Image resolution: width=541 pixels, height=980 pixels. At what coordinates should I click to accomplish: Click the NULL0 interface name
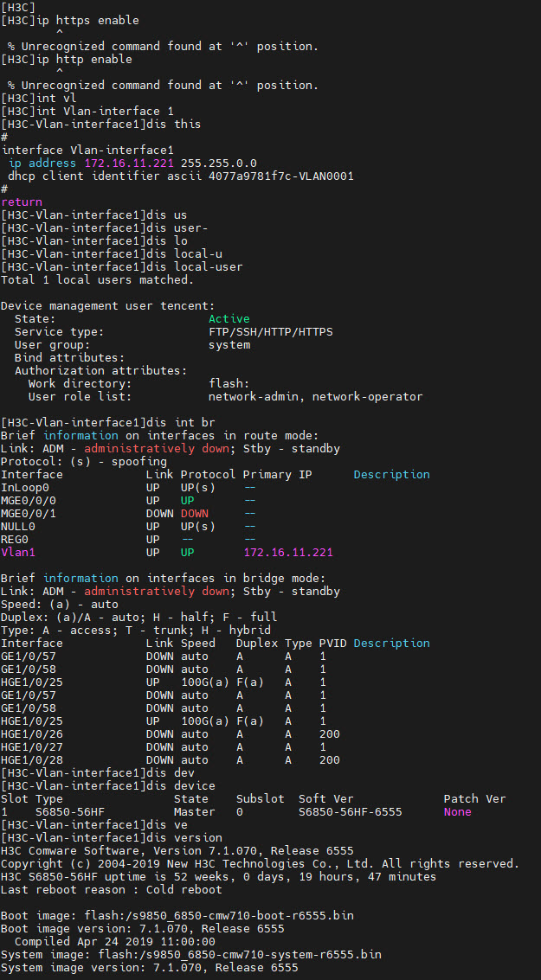click(17, 526)
